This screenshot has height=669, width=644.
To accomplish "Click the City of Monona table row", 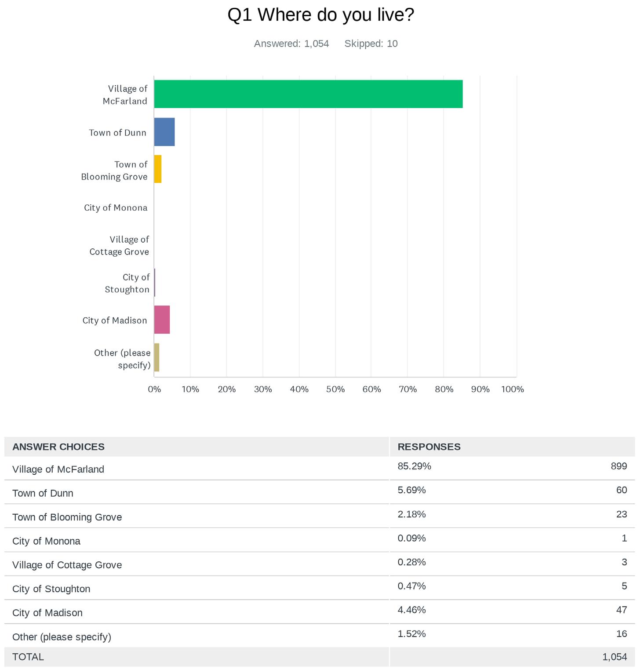I will (x=320, y=540).
